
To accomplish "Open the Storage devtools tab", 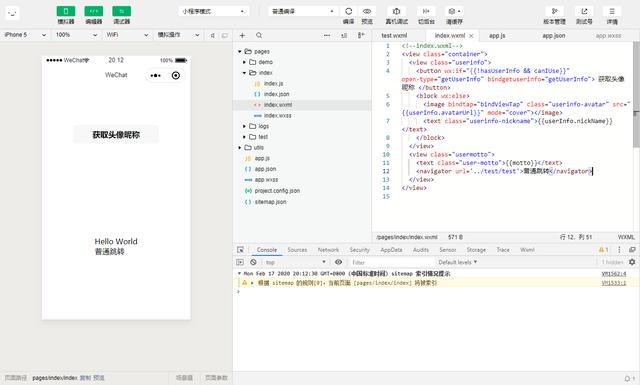I will point(476,250).
